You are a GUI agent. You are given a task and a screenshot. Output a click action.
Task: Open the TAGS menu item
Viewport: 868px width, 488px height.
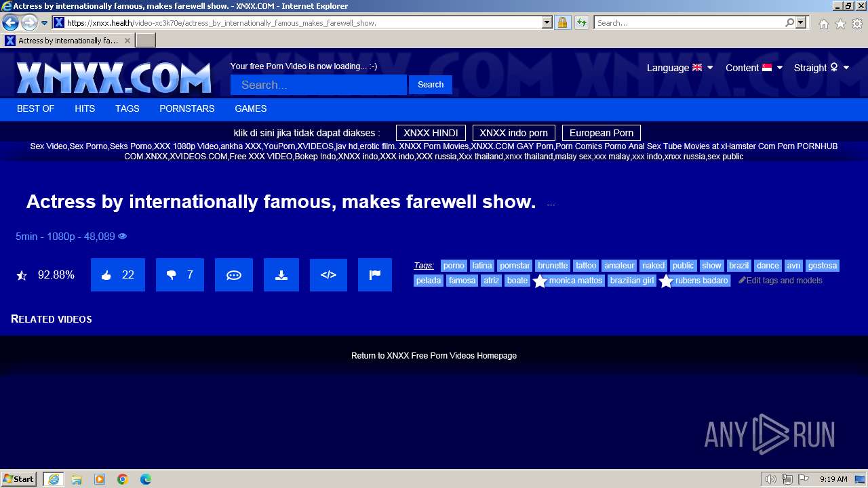point(127,108)
